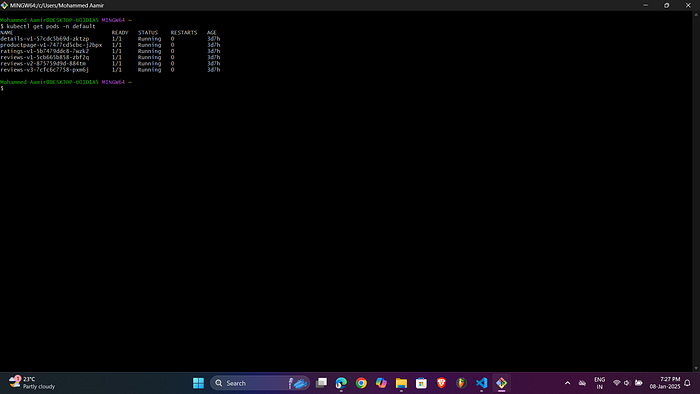Click the NAME column header
This screenshot has width=700, height=394.
click(x=7, y=33)
